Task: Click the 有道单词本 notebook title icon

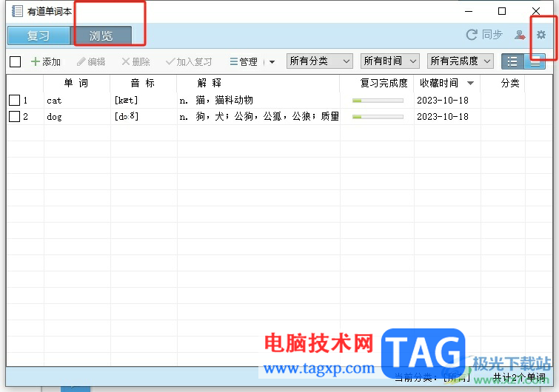Action: click(x=17, y=11)
